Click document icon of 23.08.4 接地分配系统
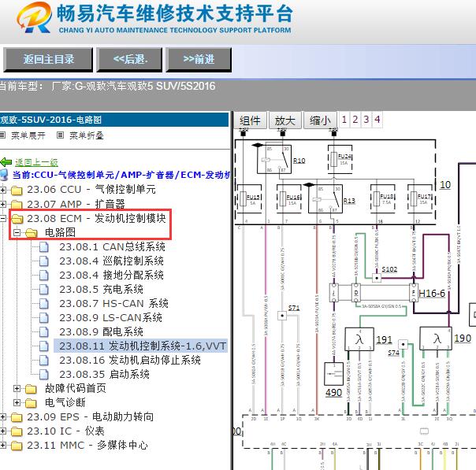Screen dimensions: 476x470 pyautogui.click(x=44, y=275)
